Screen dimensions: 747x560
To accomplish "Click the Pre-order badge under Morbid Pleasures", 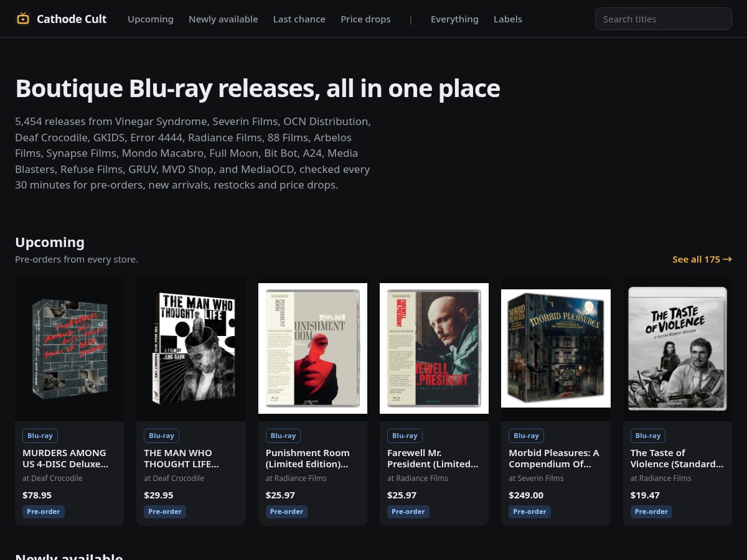I will point(530,511).
